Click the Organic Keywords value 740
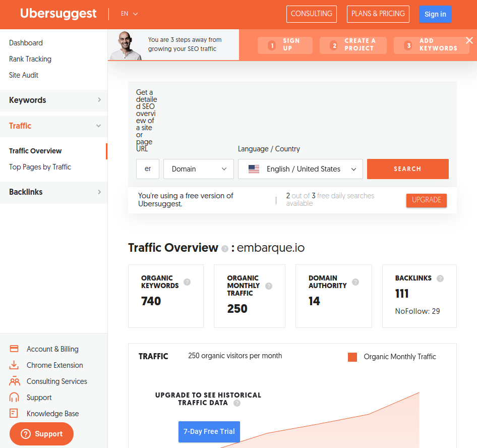Image resolution: width=477 pixels, height=448 pixels. click(151, 301)
